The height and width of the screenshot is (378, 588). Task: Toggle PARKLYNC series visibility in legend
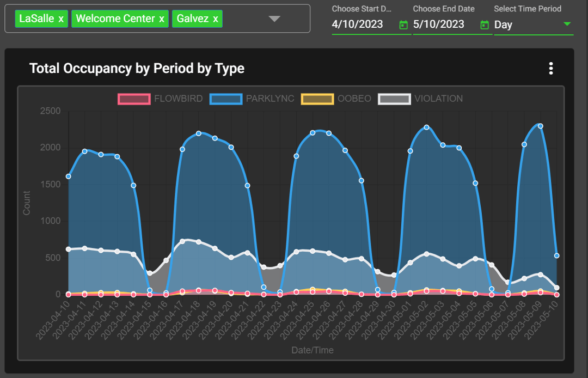point(269,99)
